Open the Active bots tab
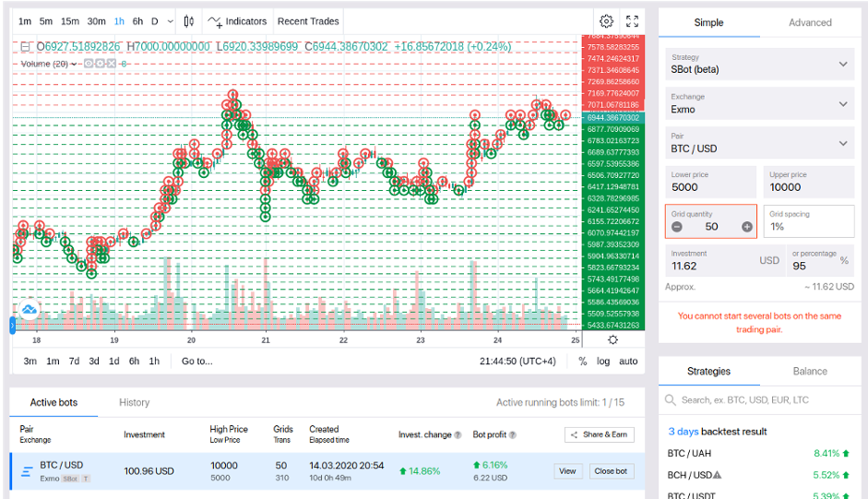The height and width of the screenshot is (499, 868). (x=54, y=403)
